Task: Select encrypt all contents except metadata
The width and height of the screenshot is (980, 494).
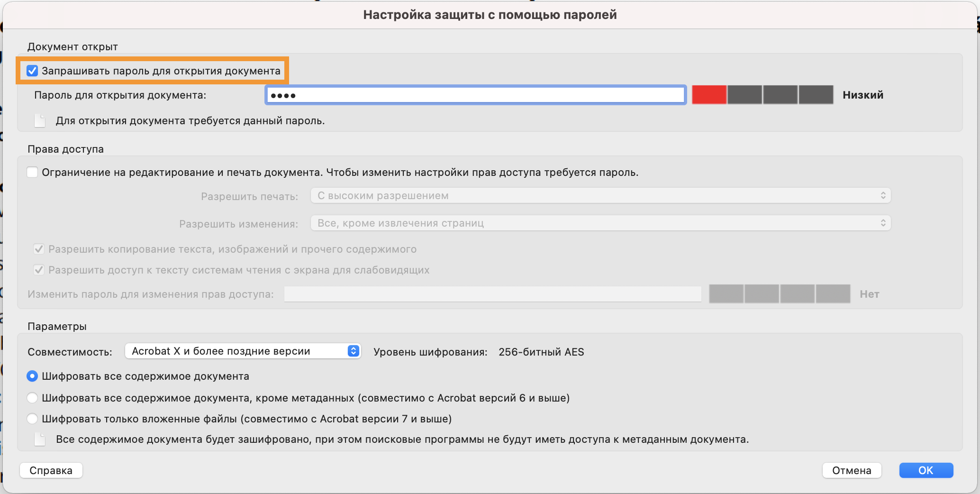Action: point(32,398)
